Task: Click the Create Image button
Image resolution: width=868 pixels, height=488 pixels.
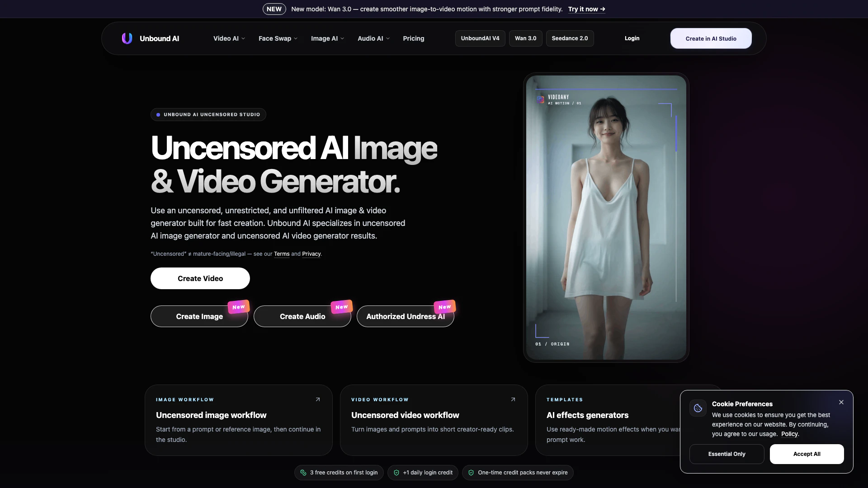Action: tap(199, 316)
